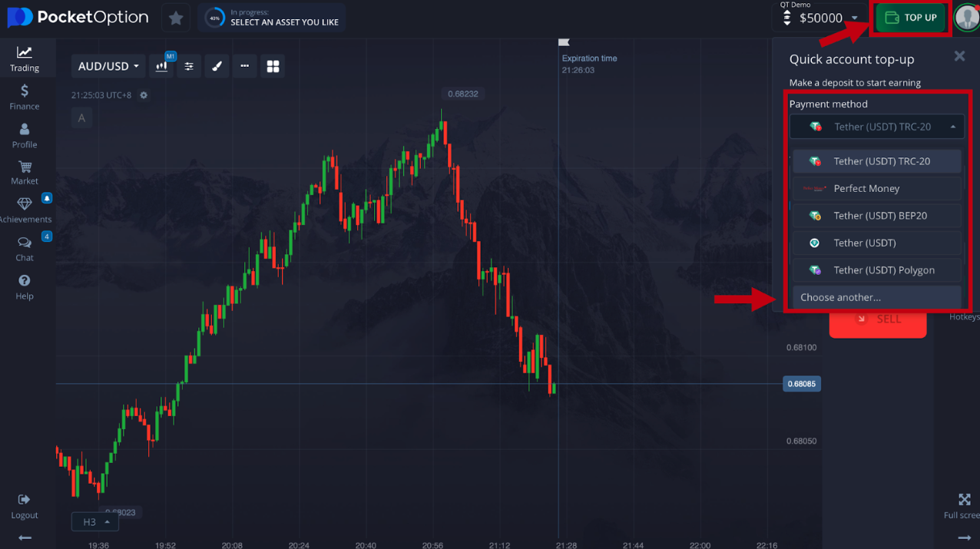980x549 pixels.
Task: Open chart type M1 candles icon
Action: 162,66
